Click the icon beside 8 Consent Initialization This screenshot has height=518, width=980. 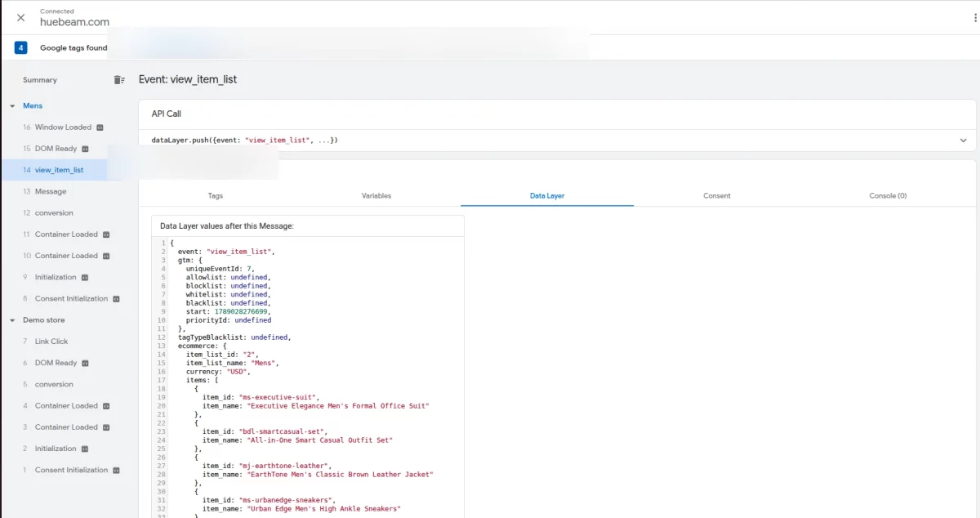[116, 299]
